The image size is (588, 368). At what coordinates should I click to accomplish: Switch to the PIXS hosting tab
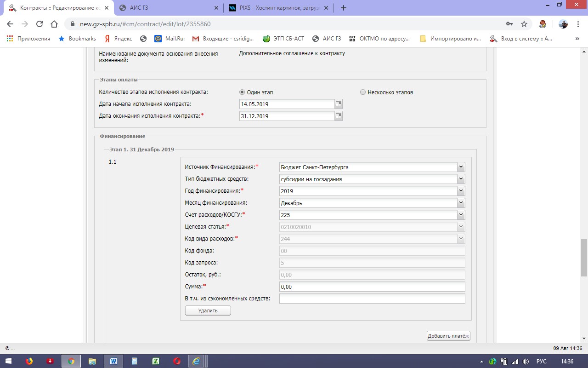pos(277,8)
